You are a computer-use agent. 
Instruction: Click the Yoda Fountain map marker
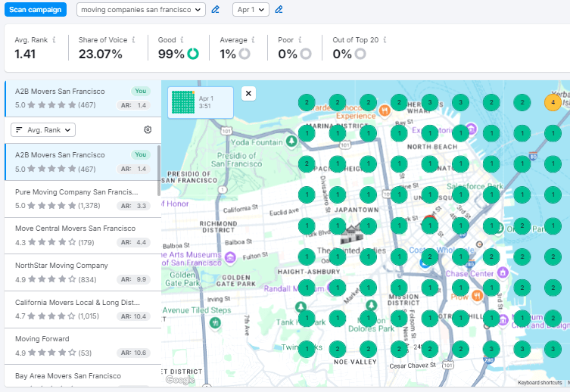(x=291, y=141)
